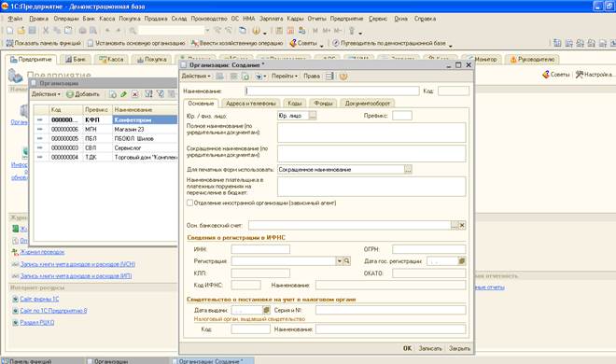Click the green pencil edit icon in Организации list
The image size is (616, 364).
pyautogui.click(x=124, y=94)
